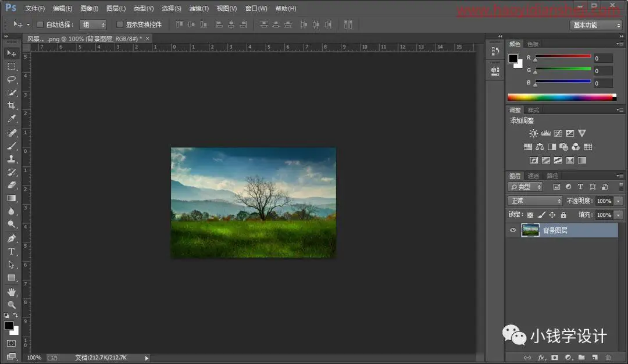Screen dimensions: 628x364
Task: Open the 基本功能 workspace dropdown
Action: (x=596, y=25)
